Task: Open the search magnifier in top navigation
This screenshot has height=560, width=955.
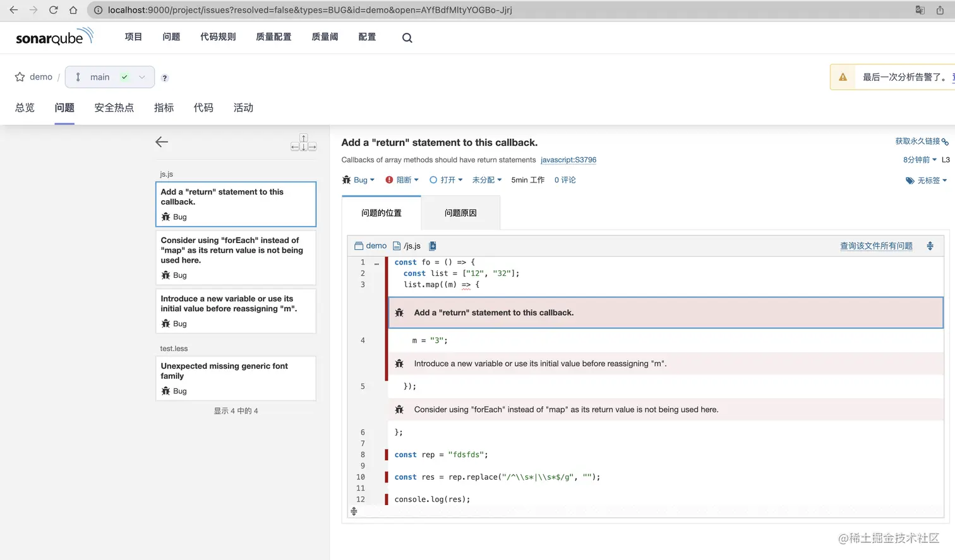Action: (x=407, y=38)
